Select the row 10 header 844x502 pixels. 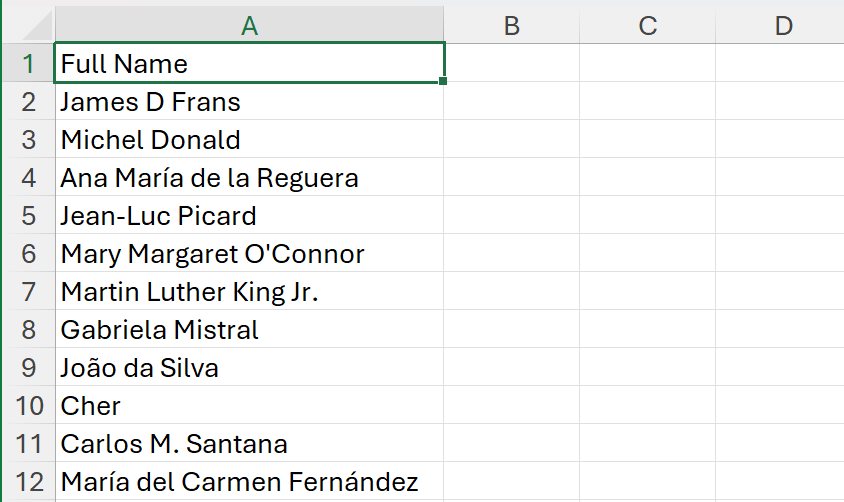29,406
